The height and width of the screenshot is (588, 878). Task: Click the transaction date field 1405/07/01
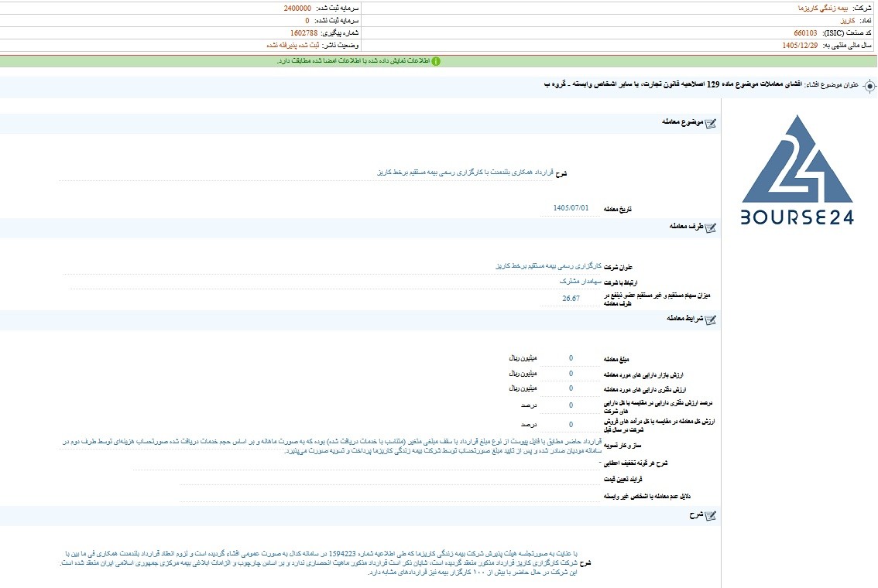[571, 208]
